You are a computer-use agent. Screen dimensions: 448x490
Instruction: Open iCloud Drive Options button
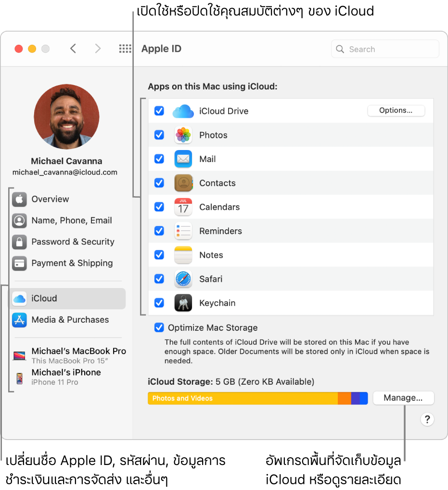(x=396, y=111)
